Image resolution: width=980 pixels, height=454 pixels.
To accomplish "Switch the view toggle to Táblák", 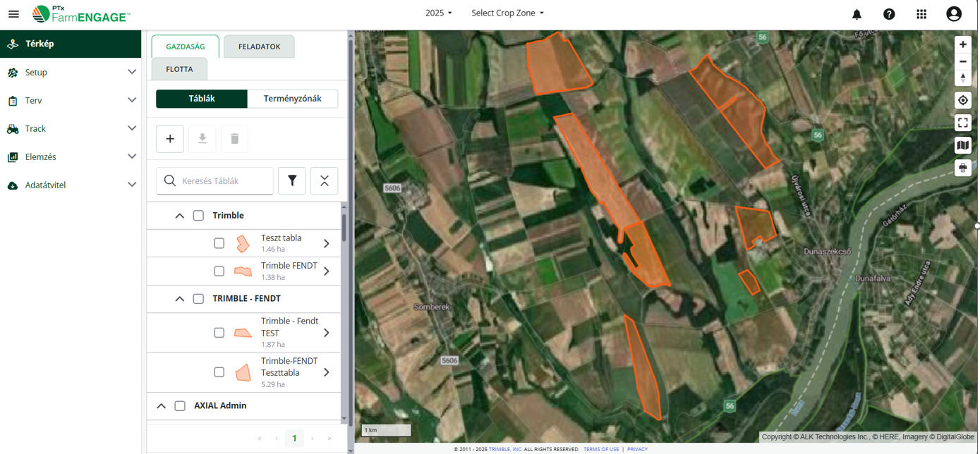I will click(202, 99).
